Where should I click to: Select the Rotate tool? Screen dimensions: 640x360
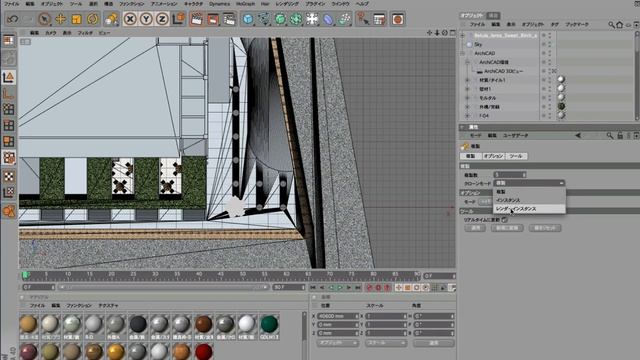[x=93, y=19]
